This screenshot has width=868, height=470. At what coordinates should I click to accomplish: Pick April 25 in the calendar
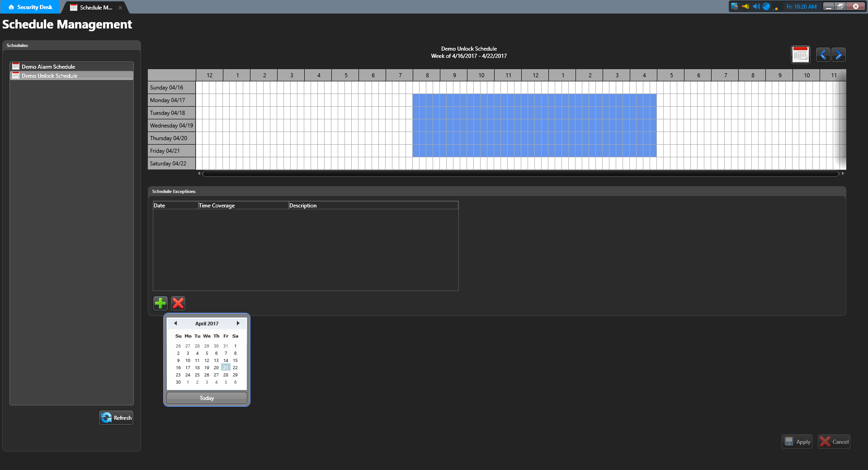(x=197, y=375)
